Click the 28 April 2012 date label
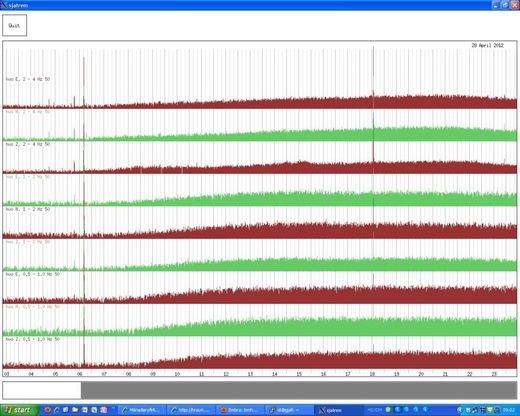This screenshot has height=416, width=520. (488, 45)
